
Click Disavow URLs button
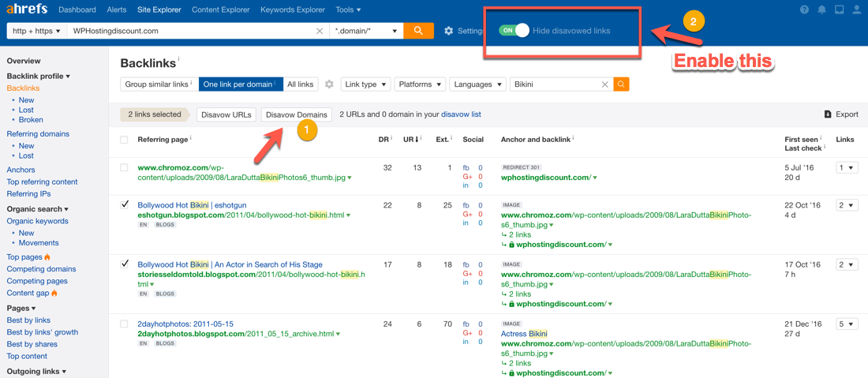pyautogui.click(x=227, y=114)
